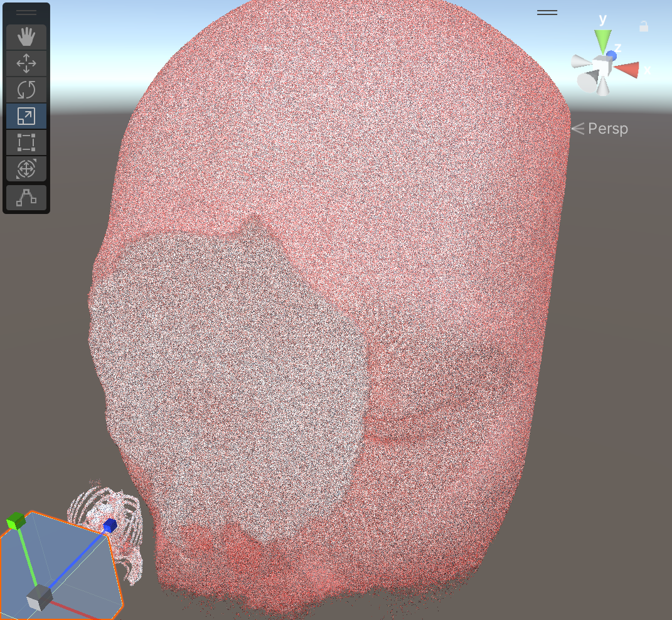Viewport: 672px width, 620px height.
Task: Toggle the scene rotation lock icon
Action: (643, 26)
